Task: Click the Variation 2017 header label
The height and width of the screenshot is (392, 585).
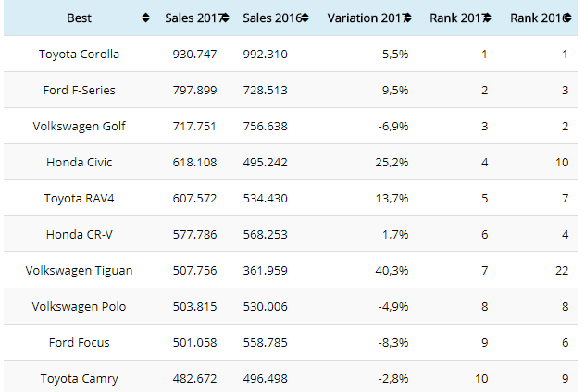Action: [x=367, y=18]
